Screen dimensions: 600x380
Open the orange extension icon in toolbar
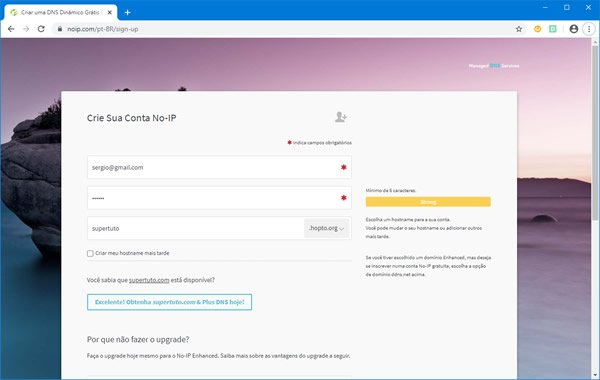point(538,29)
